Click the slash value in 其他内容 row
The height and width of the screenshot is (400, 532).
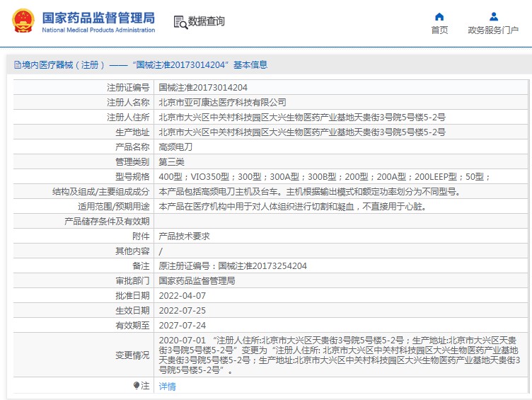[x=161, y=251]
